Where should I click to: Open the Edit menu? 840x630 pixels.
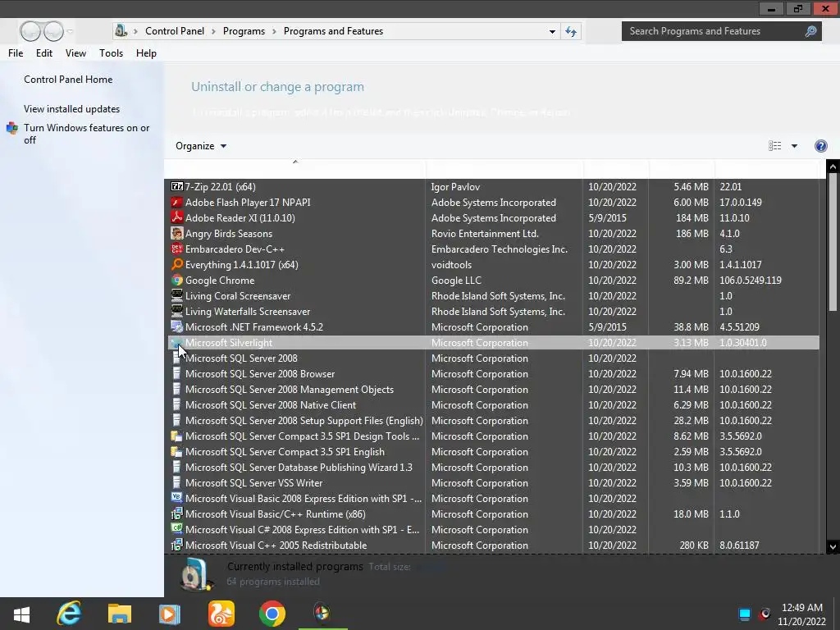point(44,53)
